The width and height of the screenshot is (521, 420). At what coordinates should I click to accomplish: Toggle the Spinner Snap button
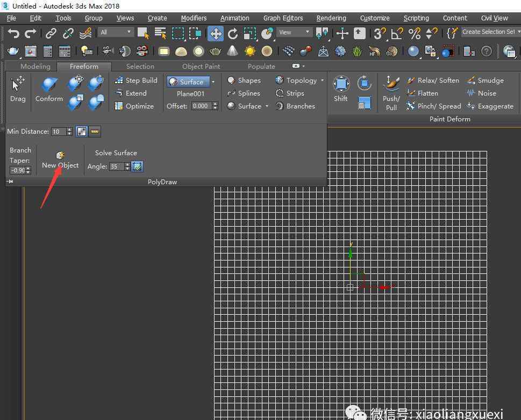click(x=431, y=33)
